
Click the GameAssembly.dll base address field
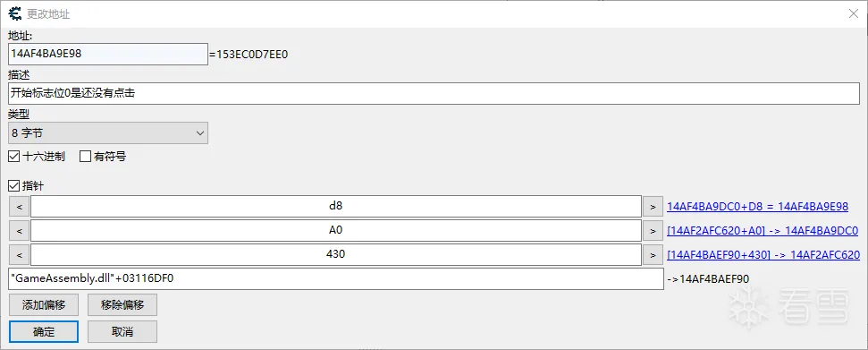pos(336,278)
